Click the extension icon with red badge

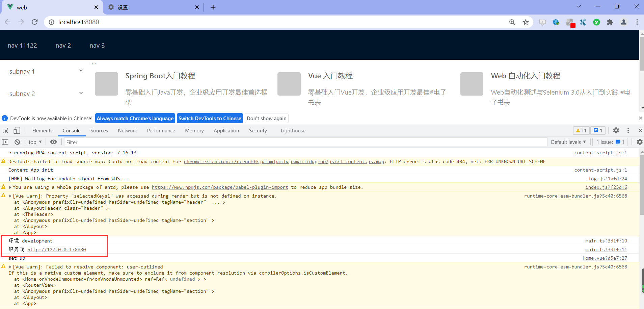tap(570, 23)
